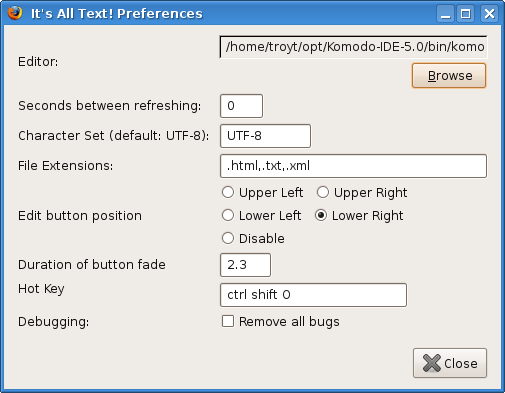Click the Browse button

(449, 76)
